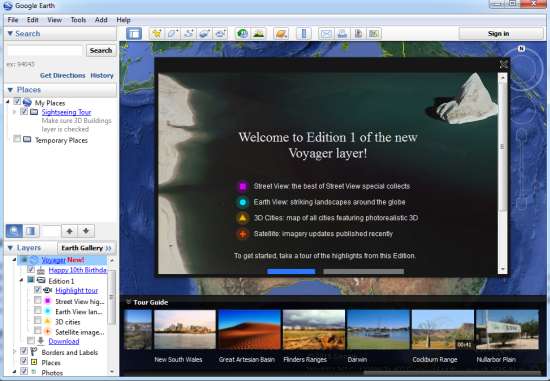Collapse the Layers panel
Viewport: 550px width, 381px height.
click(10, 248)
